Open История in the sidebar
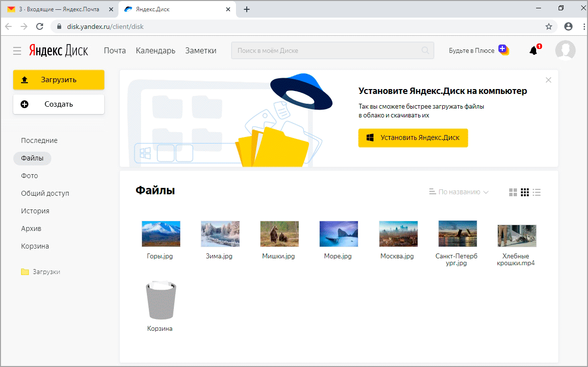 point(35,211)
